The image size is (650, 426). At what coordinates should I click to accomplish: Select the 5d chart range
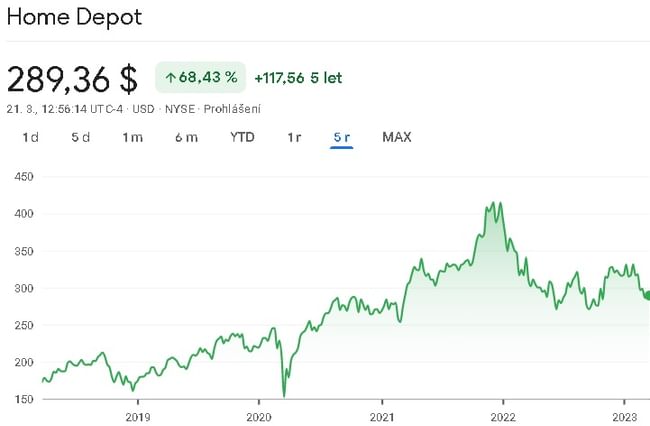point(81,137)
